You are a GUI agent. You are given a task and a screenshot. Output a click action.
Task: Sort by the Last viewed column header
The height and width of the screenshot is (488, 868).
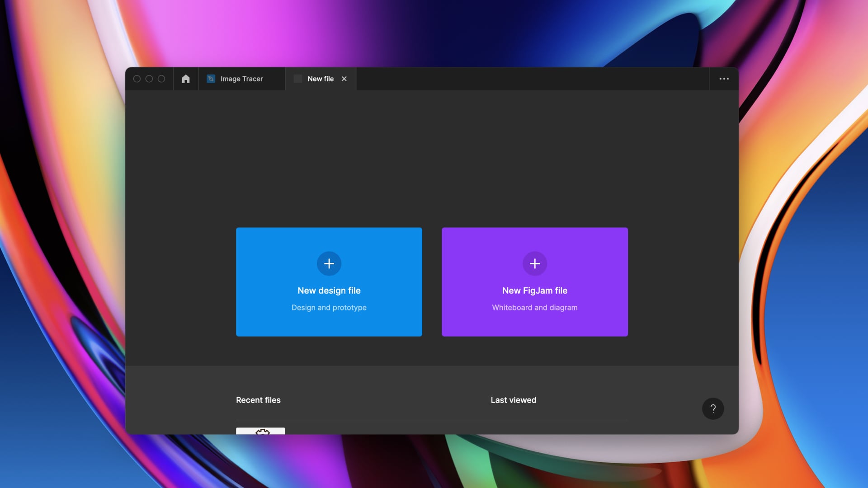point(513,400)
